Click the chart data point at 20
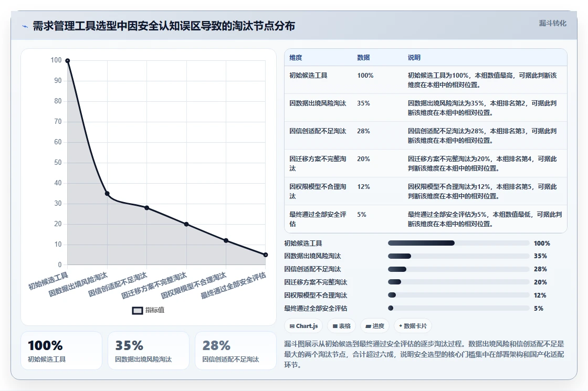Image resolution: width=588 pixels, height=391 pixels. click(186, 224)
